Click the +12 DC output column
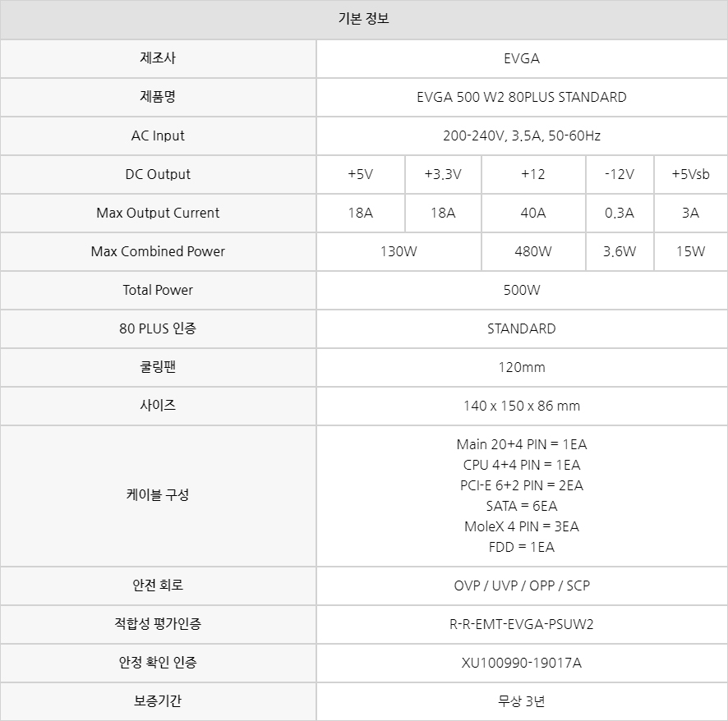 pos(532,174)
